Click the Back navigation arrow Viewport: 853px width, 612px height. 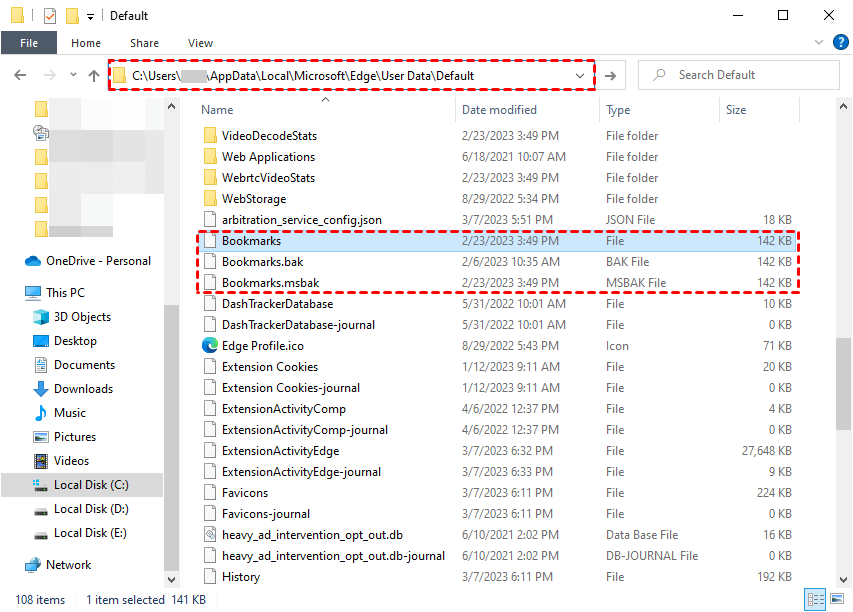click(x=20, y=75)
